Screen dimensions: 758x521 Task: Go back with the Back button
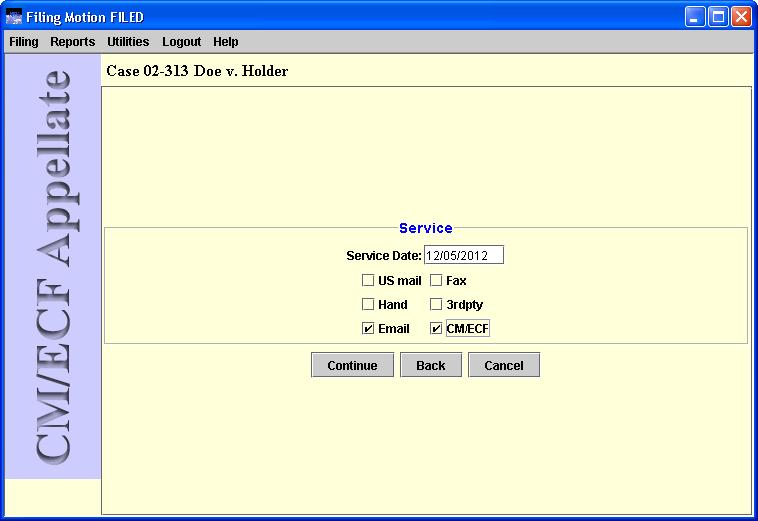[x=431, y=365]
